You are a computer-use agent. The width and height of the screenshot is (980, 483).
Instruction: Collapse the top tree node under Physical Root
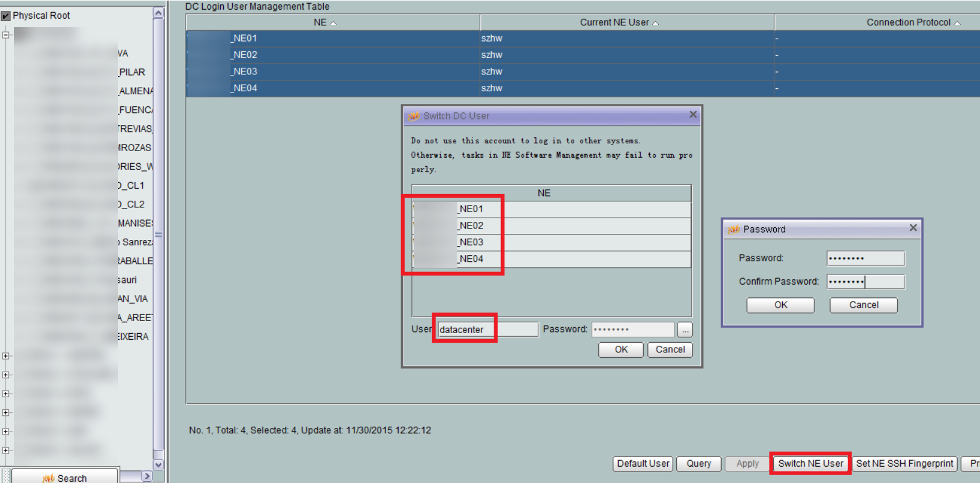5,34
